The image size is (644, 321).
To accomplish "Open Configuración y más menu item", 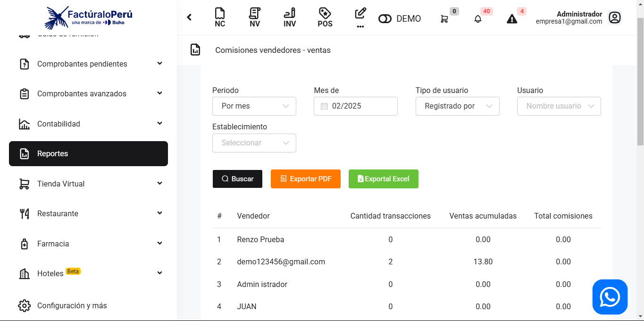I will [x=72, y=305].
